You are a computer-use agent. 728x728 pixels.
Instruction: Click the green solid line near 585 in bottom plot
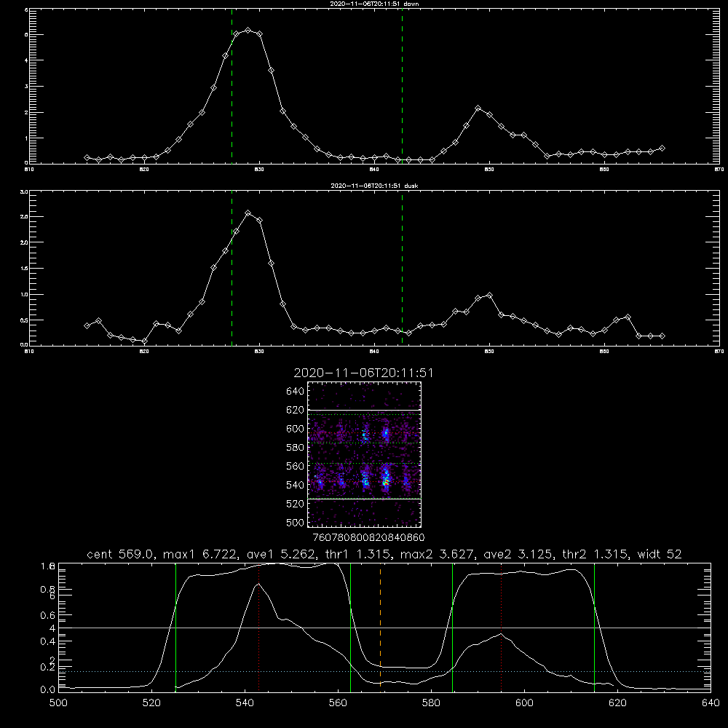pos(452,627)
